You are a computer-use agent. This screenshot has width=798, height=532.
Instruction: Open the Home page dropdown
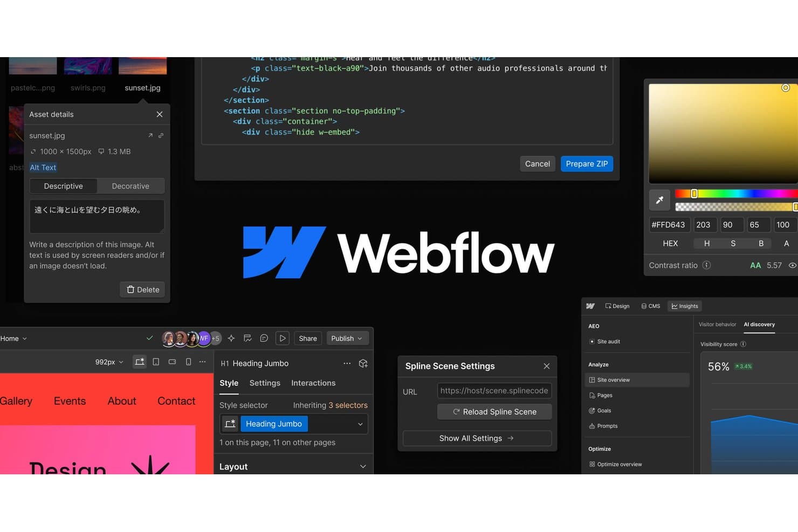point(13,338)
